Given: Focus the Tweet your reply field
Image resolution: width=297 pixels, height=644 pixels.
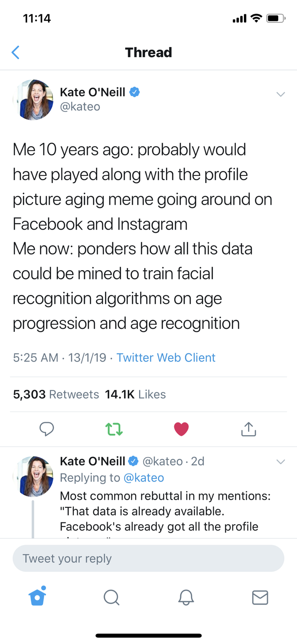Looking at the screenshot, I should 148,558.
